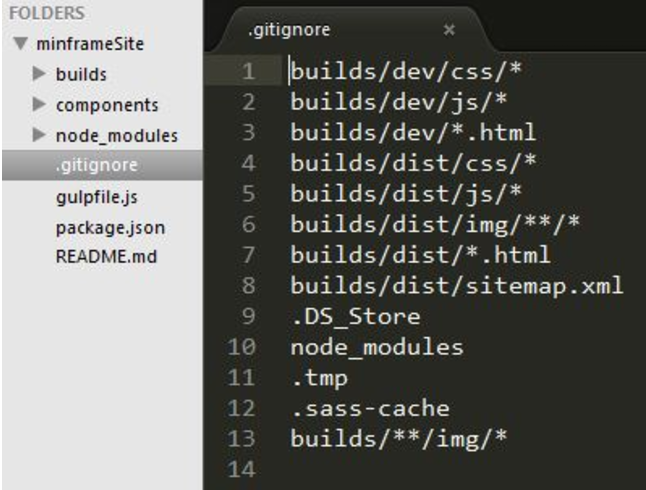Image resolution: width=646 pixels, height=490 pixels.
Task: Select the components folder label
Action: point(107,105)
